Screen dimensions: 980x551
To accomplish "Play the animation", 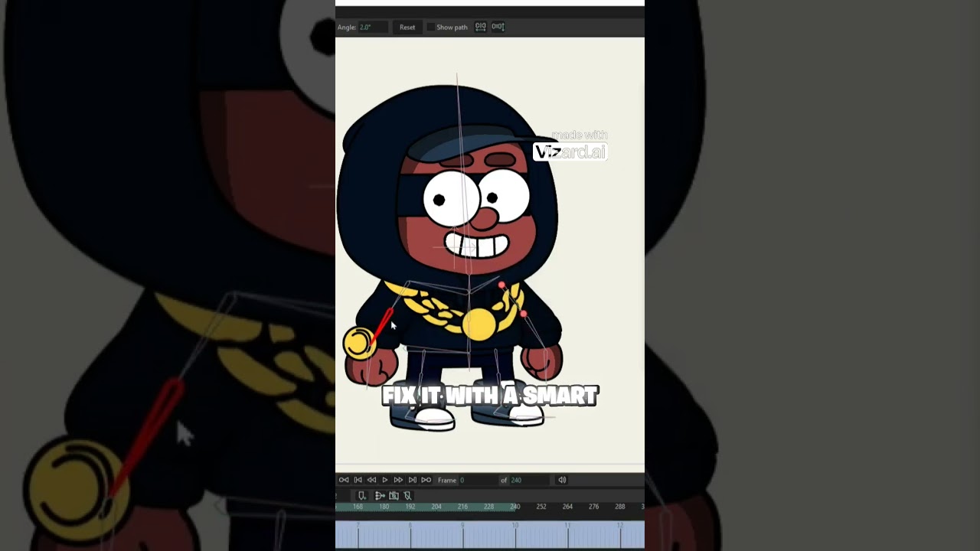I will pos(385,480).
